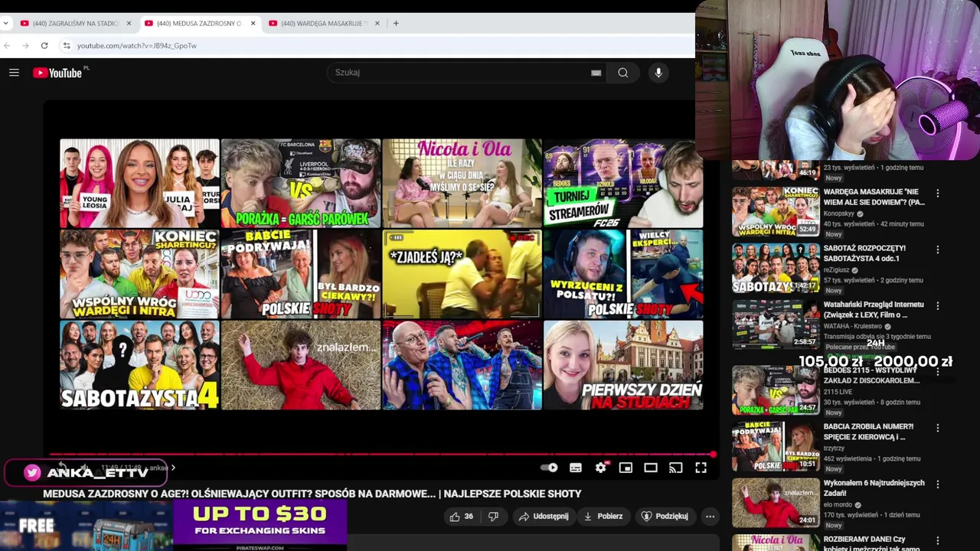The height and width of the screenshot is (551, 980).
Task: Toggle autoplay switch in the player
Action: click(x=550, y=468)
